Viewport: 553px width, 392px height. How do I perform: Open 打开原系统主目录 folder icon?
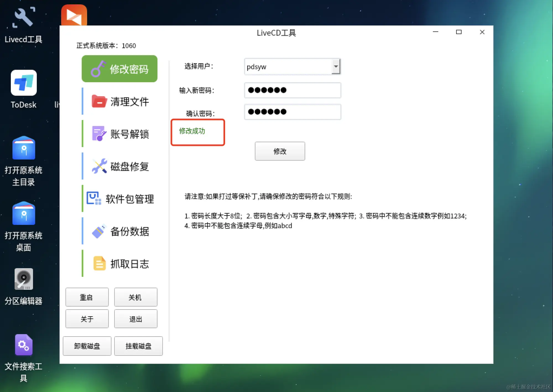pos(24,148)
